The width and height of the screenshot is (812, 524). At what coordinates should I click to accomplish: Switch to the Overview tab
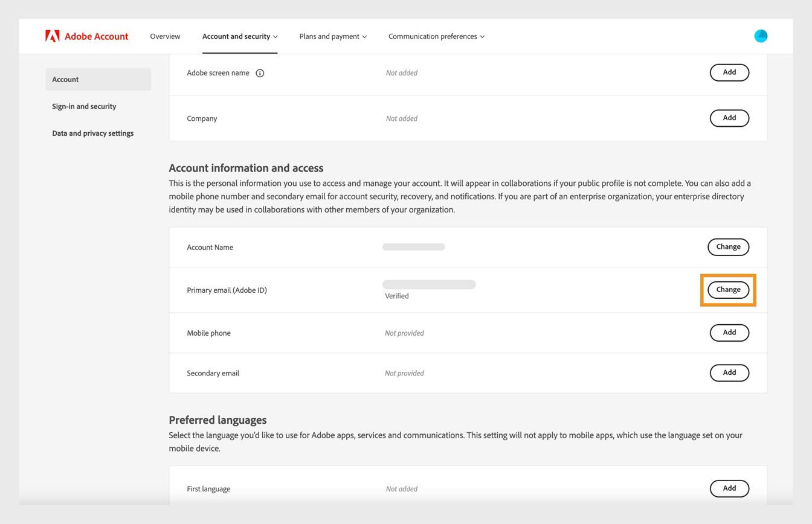click(x=165, y=36)
